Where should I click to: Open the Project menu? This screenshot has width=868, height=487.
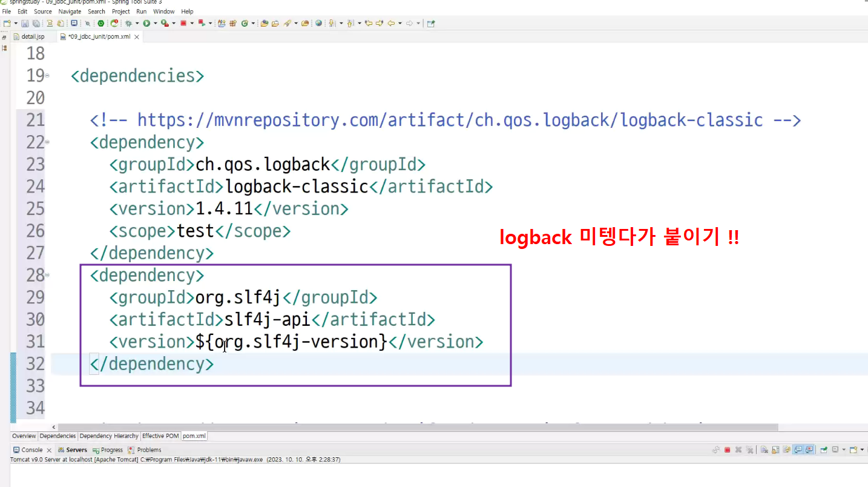tap(121, 12)
